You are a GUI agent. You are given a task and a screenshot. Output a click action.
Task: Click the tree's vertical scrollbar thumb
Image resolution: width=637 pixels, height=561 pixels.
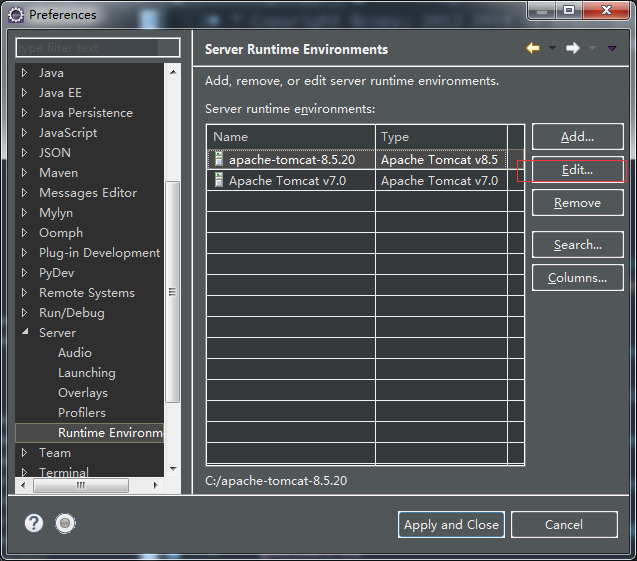[x=173, y=292]
